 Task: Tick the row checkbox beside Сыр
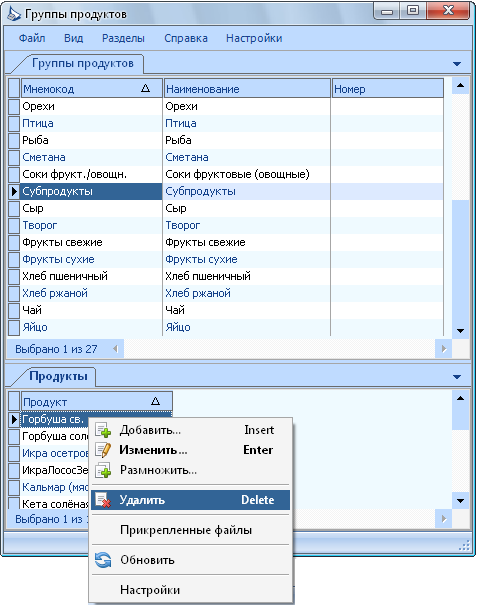(x=14, y=208)
